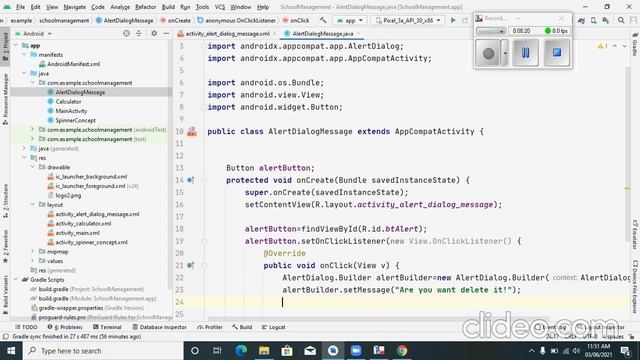Switch to activity_alert_dialog_message.xml tab
Viewport: 640px width, 360px height.
(x=227, y=33)
